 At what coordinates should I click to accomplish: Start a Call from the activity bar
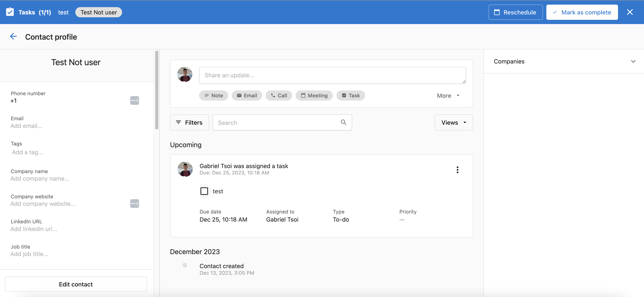click(279, 95)
